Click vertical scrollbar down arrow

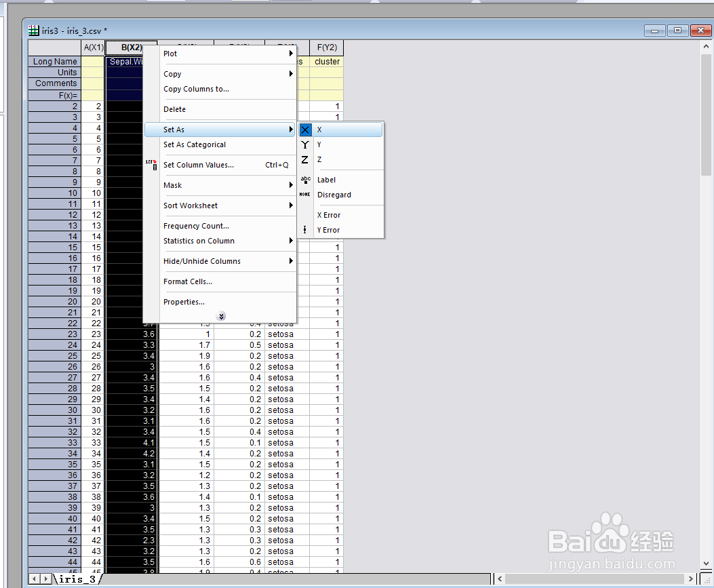[x=706, y=564]
